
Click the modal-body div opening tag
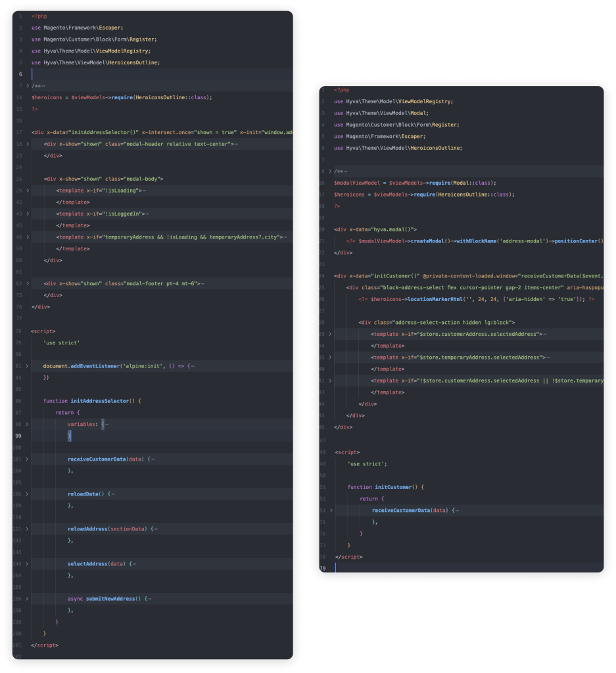103,179
